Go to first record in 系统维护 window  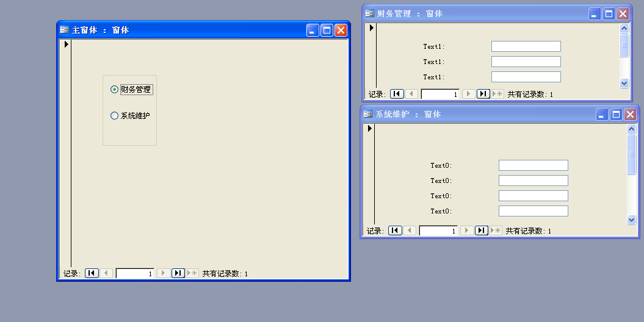coord(395,231)
